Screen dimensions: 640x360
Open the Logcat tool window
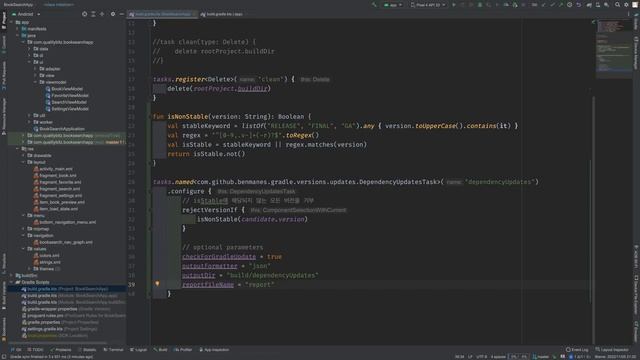pos(138,350)
